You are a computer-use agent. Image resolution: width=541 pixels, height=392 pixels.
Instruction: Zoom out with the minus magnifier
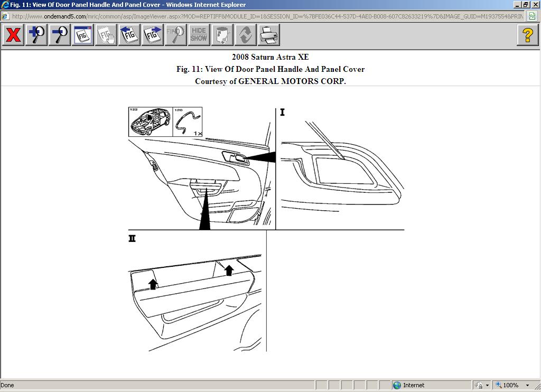click(60, 35)
